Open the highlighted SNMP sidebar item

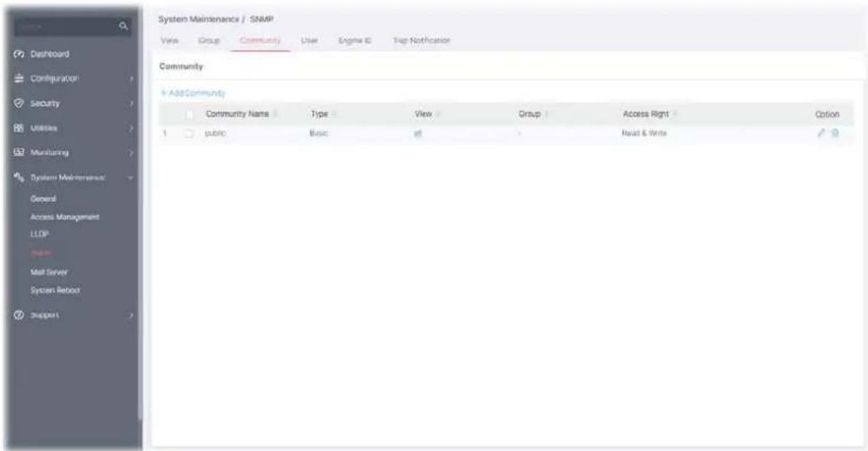point(41,253)
